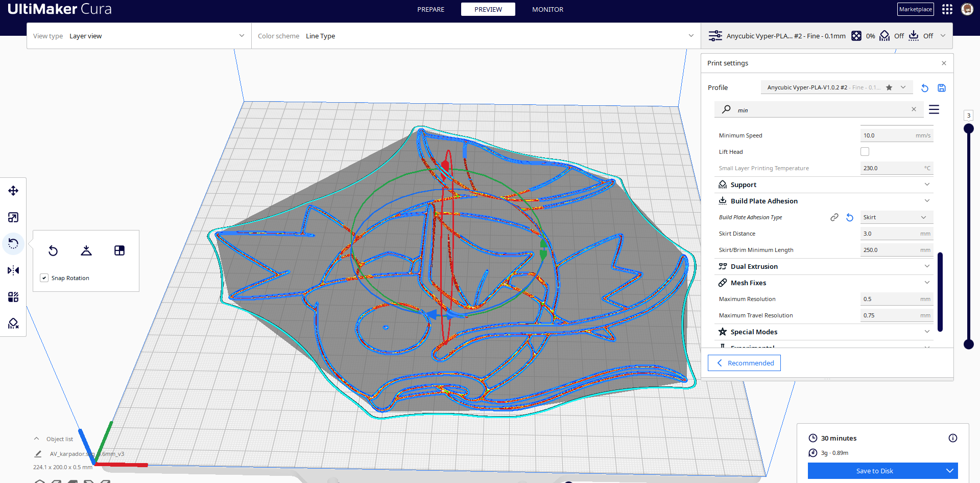Toggle the Snap Rotation checkbox

pyautogui.click(x=44, y=278)
